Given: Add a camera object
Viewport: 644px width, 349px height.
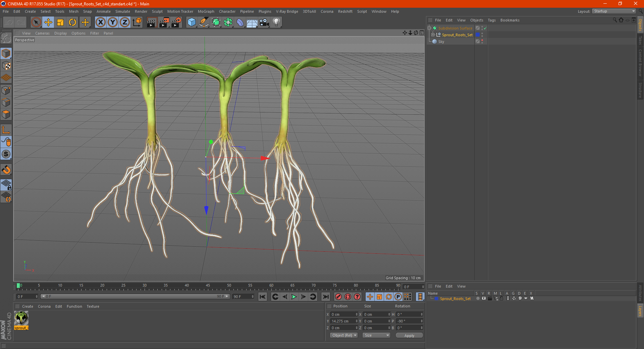Looking at the screenshot, I should click(x=264, y=22).
